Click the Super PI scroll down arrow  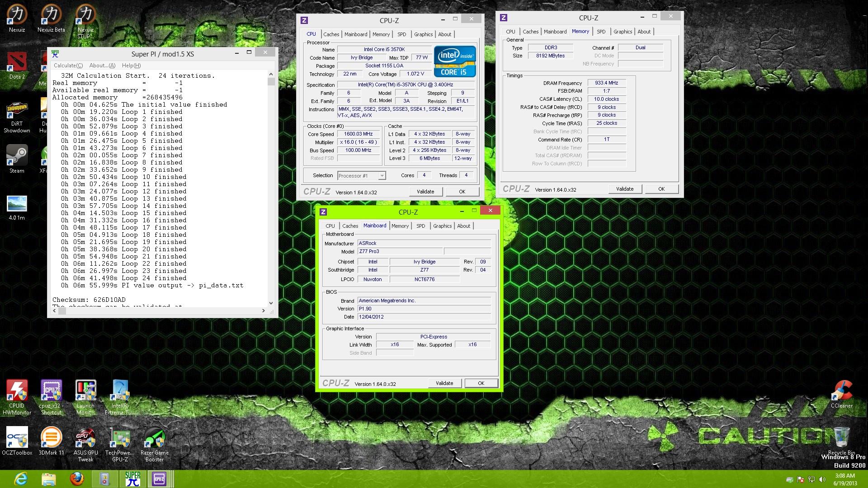271,303
